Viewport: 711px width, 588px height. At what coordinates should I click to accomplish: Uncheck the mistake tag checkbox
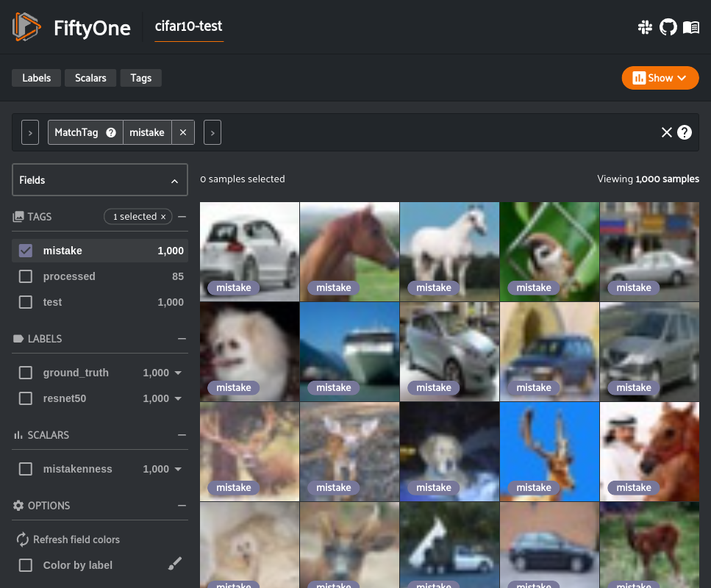point(26,251)
